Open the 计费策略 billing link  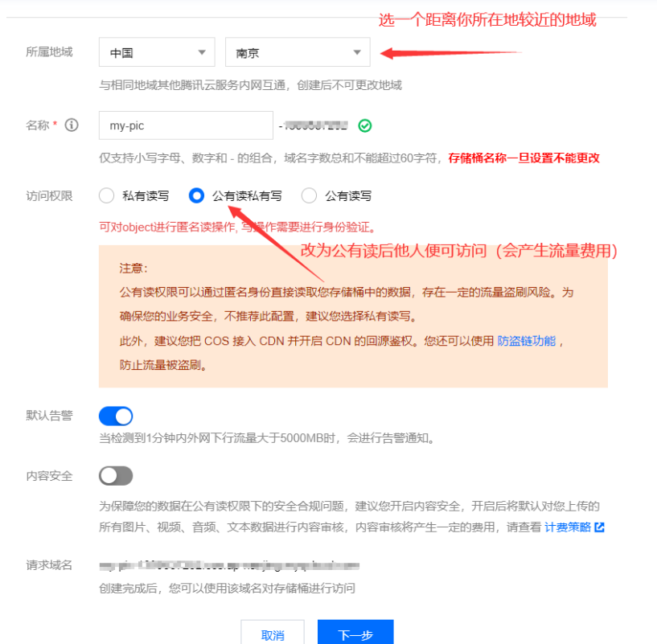point(567,527)
